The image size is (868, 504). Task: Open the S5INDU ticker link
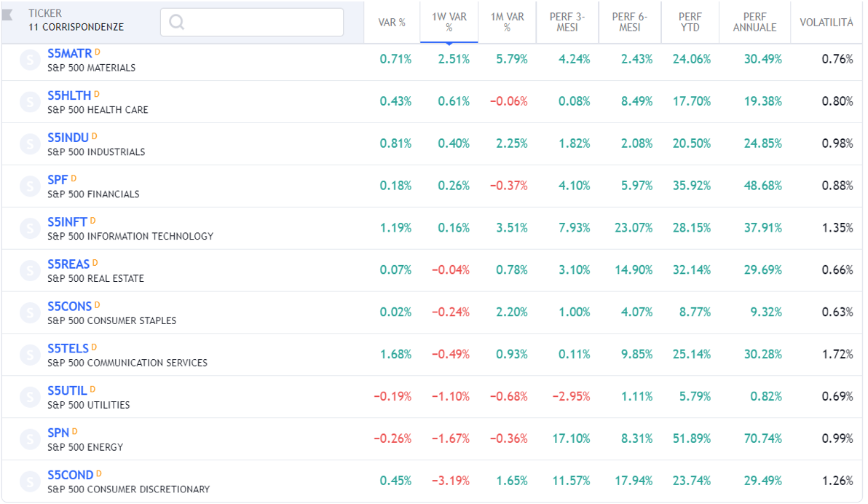click(x=68, y=138)
